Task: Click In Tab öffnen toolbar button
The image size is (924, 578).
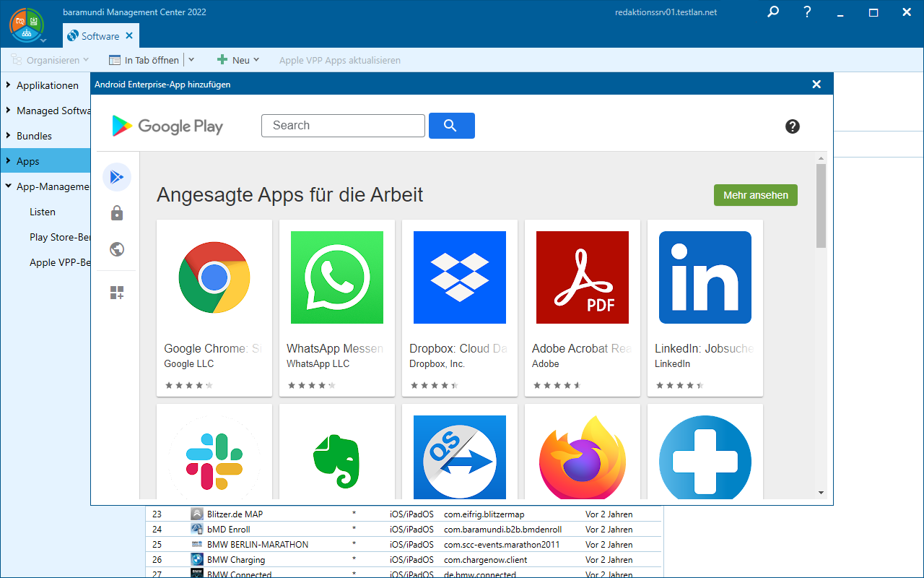Action: pyautogui.click(x=144, y=60)
